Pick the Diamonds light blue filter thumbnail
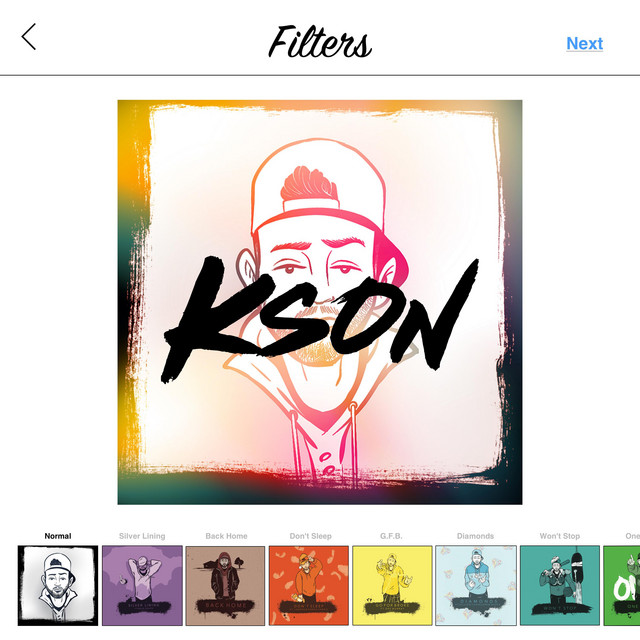640x640 pixels. 476,585
